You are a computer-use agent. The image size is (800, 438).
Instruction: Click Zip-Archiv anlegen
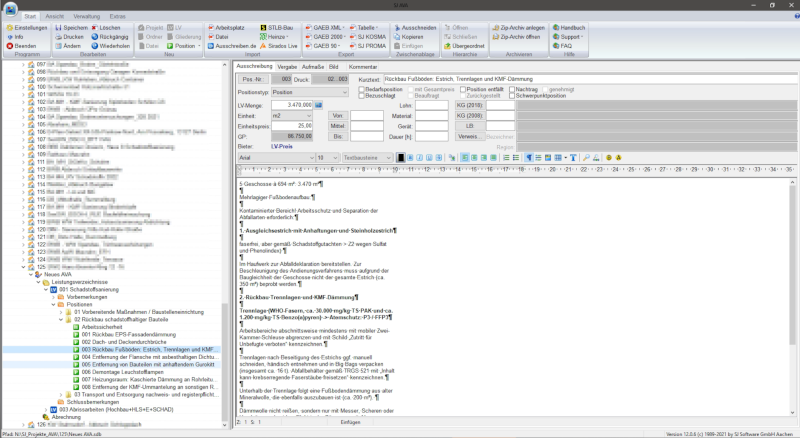(518, 28)
